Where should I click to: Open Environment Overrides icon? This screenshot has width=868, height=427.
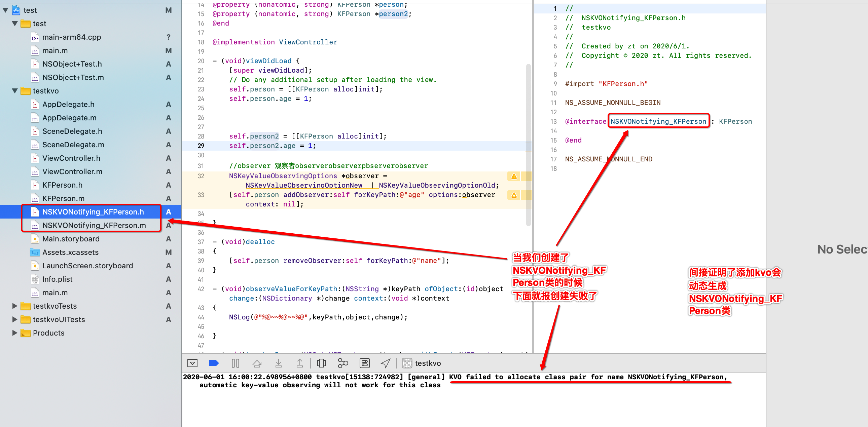point(365,363)
